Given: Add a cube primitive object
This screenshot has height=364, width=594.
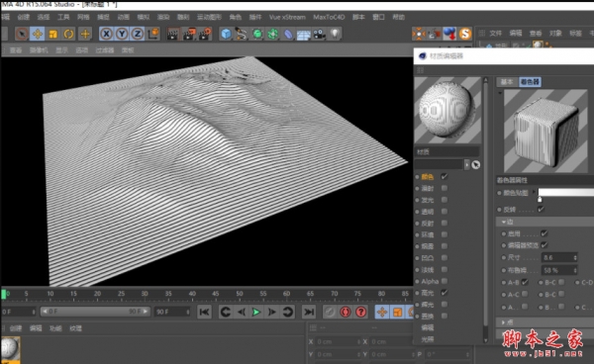Looking at the screenshot, I should 226,34.
